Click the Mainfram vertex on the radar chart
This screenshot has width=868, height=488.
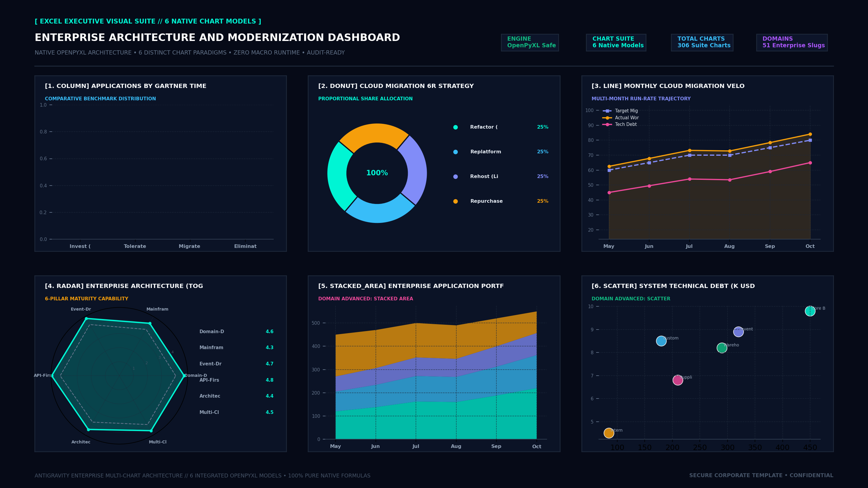[150, 323]
